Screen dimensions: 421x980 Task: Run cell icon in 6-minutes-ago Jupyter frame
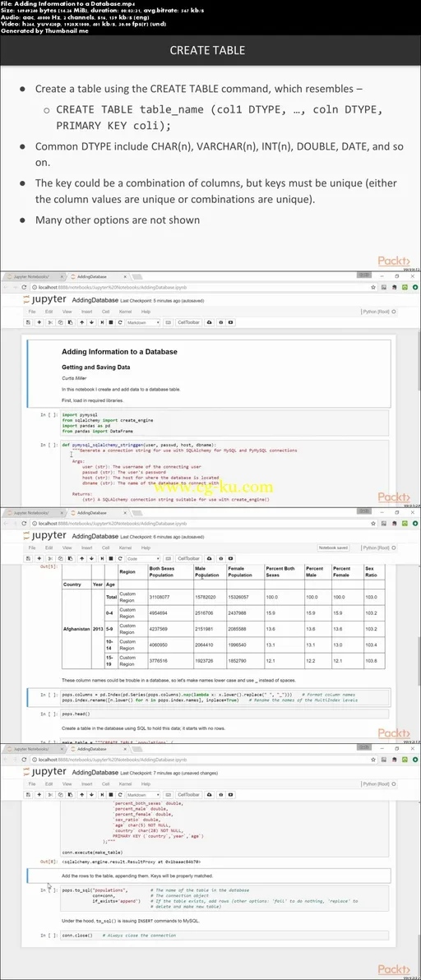click(102, 558)
